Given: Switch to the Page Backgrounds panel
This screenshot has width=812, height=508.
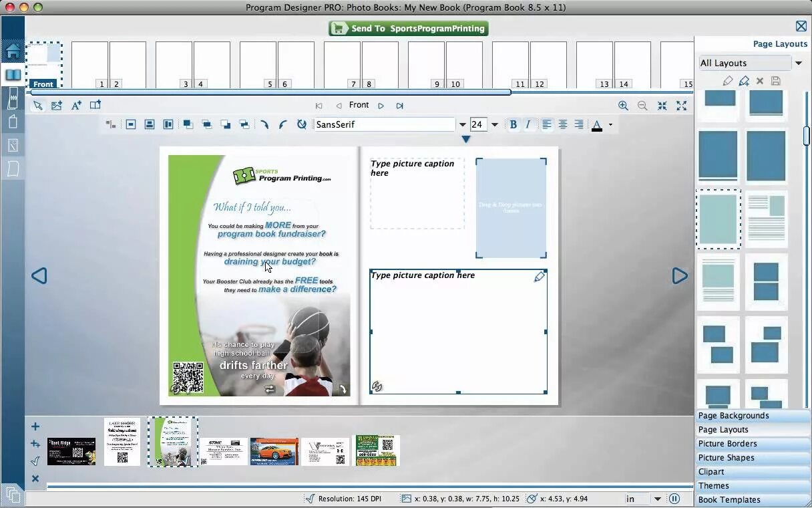Looking at the screenshot, I should (x=735, y=415).
